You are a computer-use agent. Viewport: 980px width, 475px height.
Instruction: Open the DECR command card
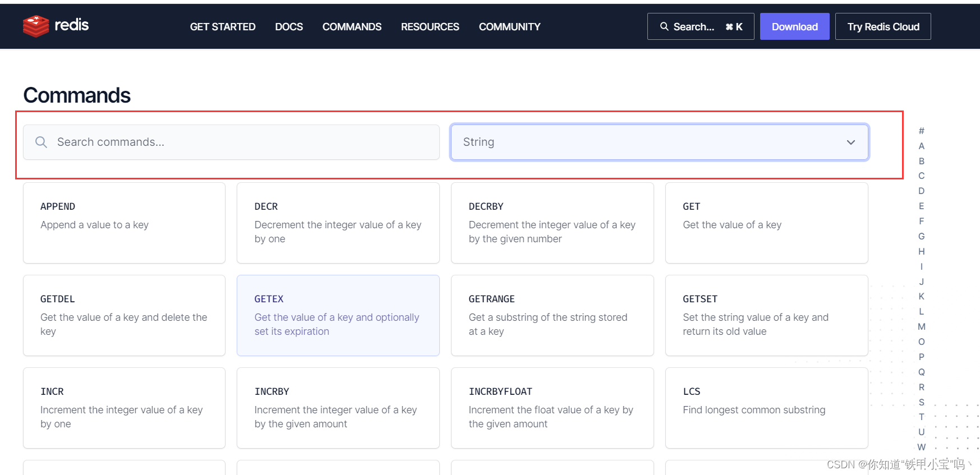click(338, 223)
